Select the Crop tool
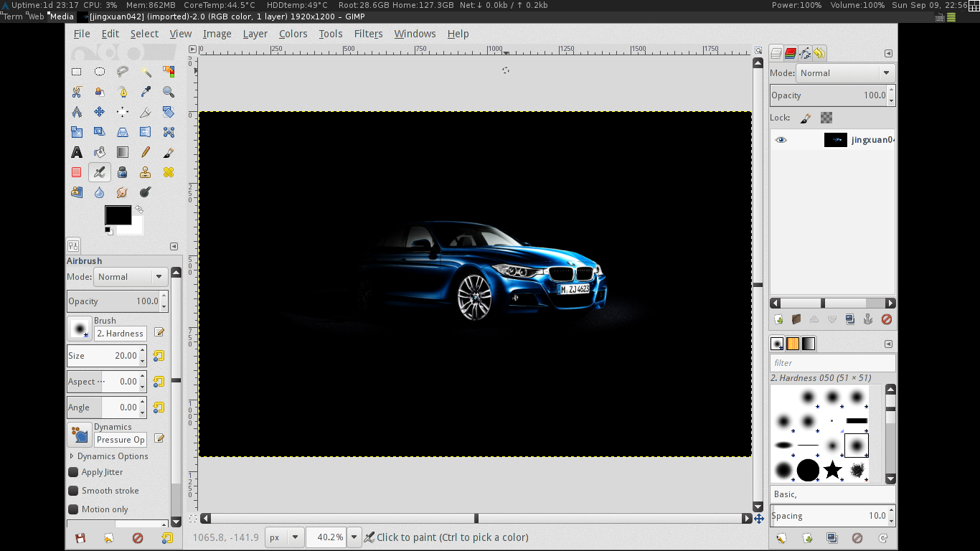The image size is (980, 551). click(146, 112)
